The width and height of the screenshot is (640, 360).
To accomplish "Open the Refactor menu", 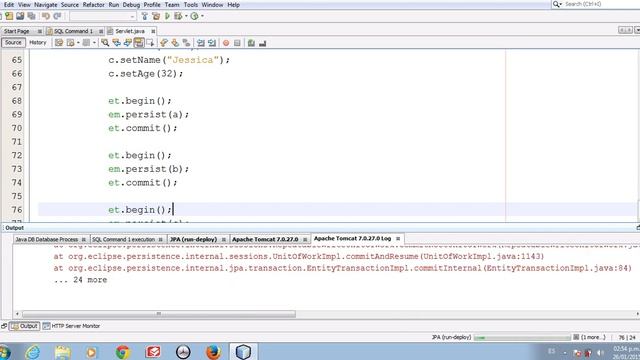I will (x=93, y=5).
